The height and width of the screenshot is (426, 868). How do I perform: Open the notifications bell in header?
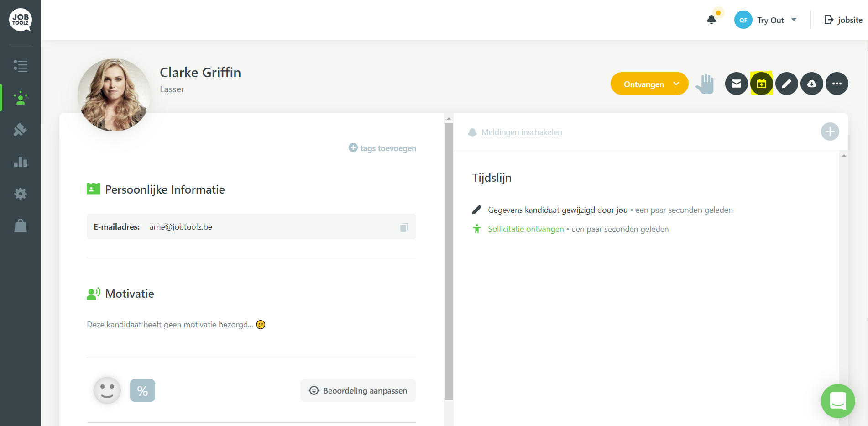[711, 20]
